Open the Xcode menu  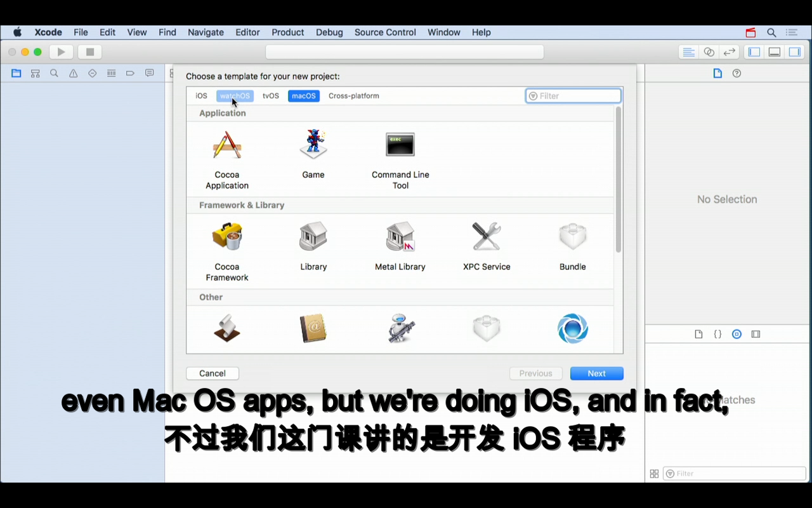point(48,32)
